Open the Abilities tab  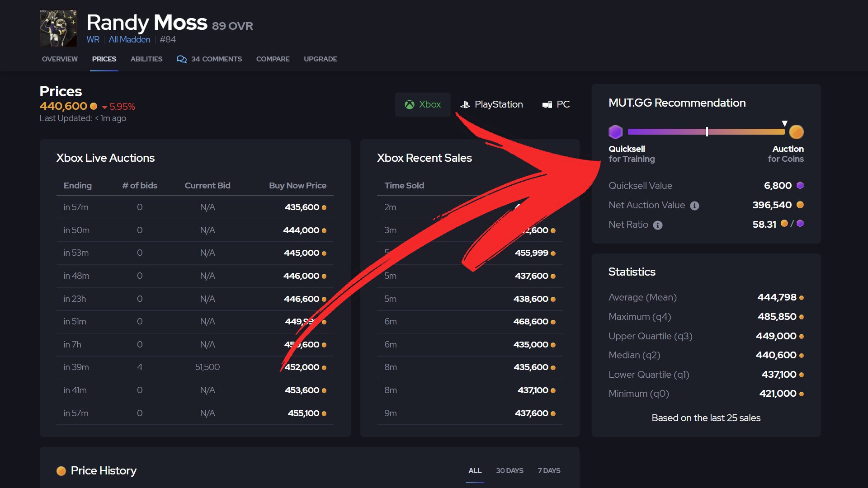[x=146, y=59]
